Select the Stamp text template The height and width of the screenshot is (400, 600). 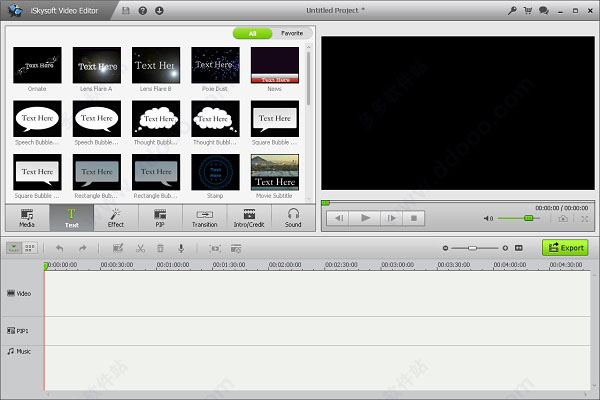(x=215, y=172)
